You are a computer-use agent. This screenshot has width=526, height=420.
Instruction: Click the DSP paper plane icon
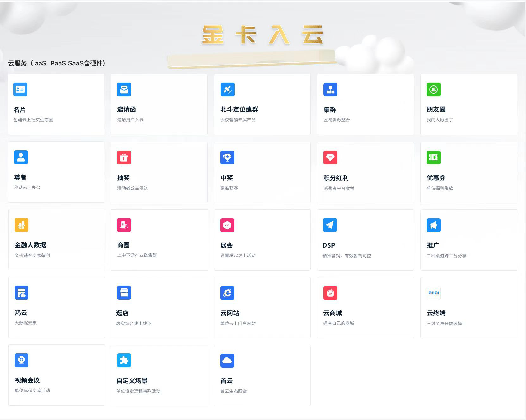point(330,225)
